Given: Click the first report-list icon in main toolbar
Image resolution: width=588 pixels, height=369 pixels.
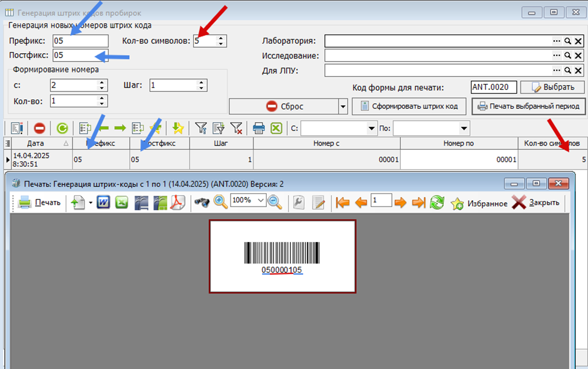Looking at the screenshot, I should pyautogui.click(x=17, y=128).
